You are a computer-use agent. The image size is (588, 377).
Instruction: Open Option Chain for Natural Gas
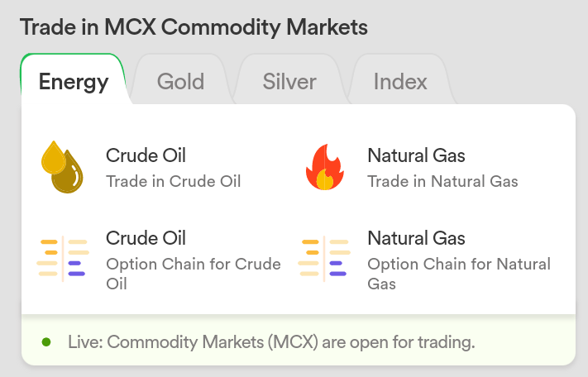click(459, 274)
